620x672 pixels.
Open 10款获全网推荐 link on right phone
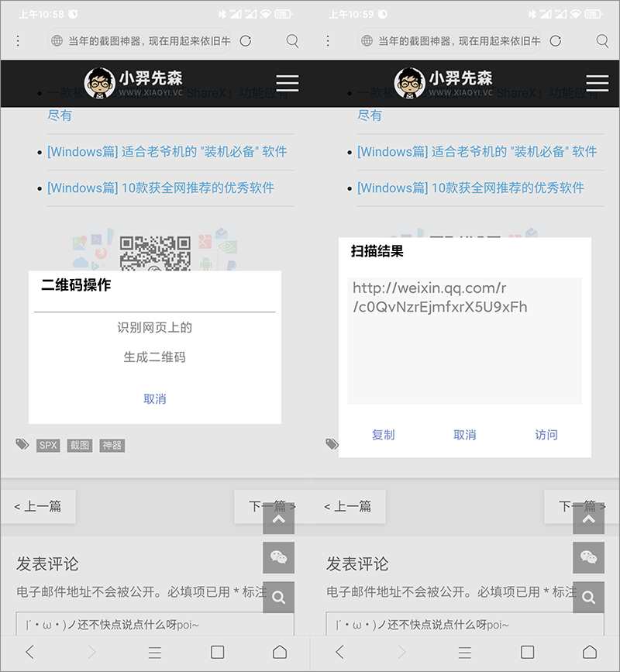coord(470,188)
